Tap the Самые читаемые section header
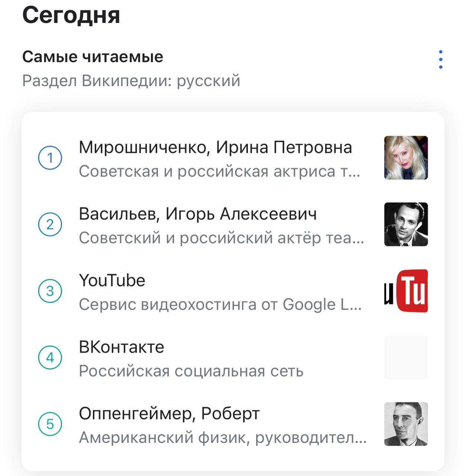The image size is (466, 476). pyautogui.click(x=93, y=57)
